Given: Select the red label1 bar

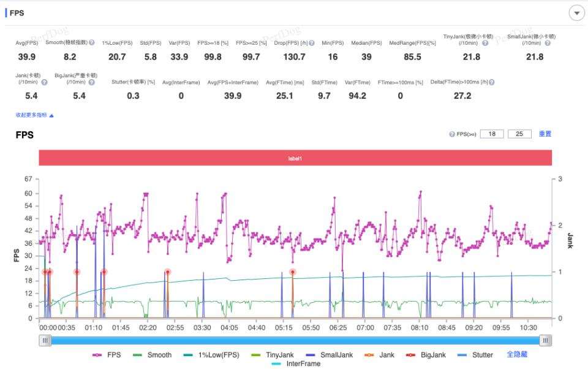Looking at the screenshot, I should tap(295, 158).
